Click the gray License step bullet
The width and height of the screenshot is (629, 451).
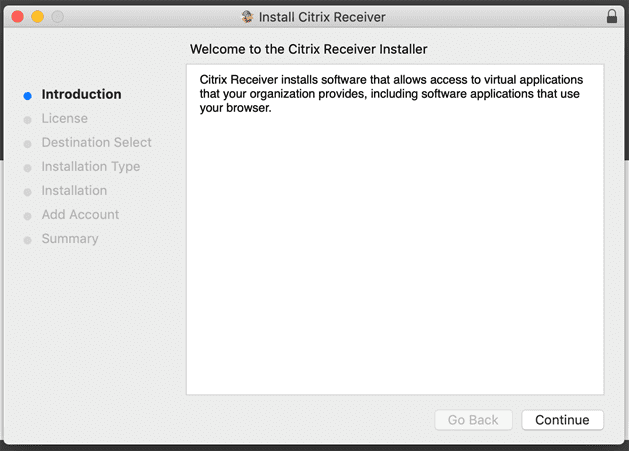(x=27, y=120)
